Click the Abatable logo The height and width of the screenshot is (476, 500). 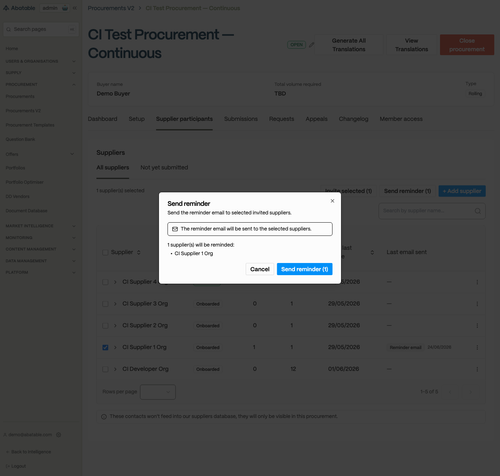tap(19, 8)
